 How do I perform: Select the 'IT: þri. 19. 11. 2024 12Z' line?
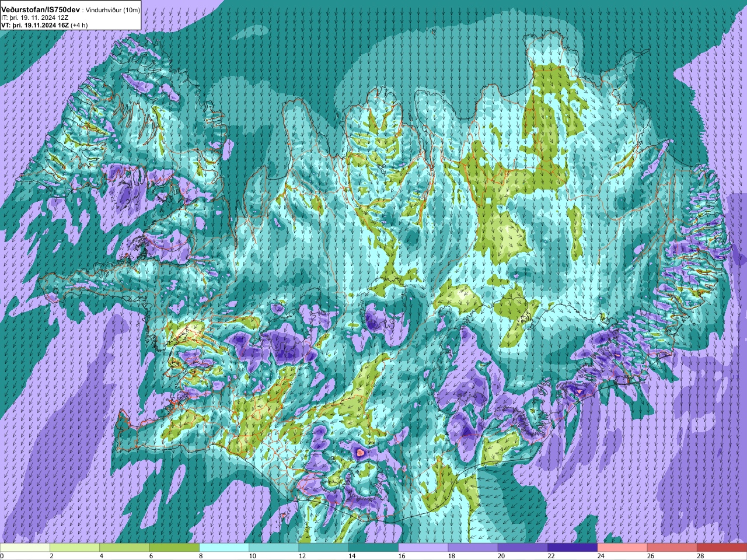[36, 17]
